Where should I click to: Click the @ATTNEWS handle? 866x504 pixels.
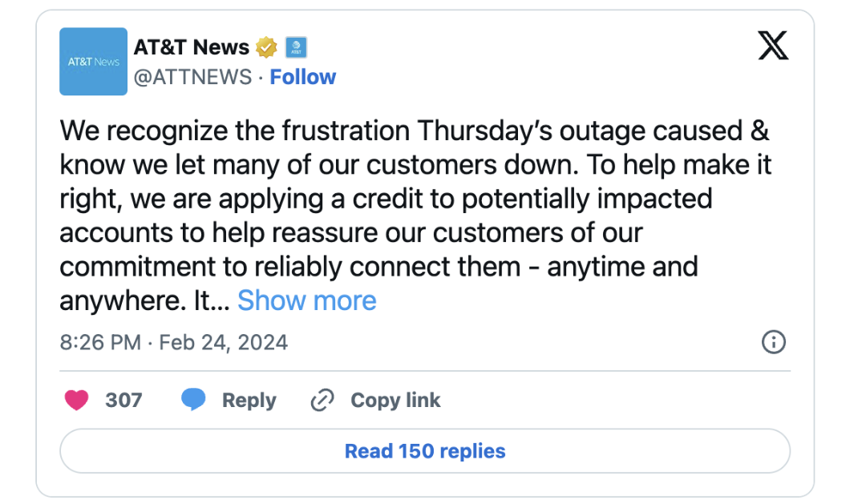click(192, 77)
